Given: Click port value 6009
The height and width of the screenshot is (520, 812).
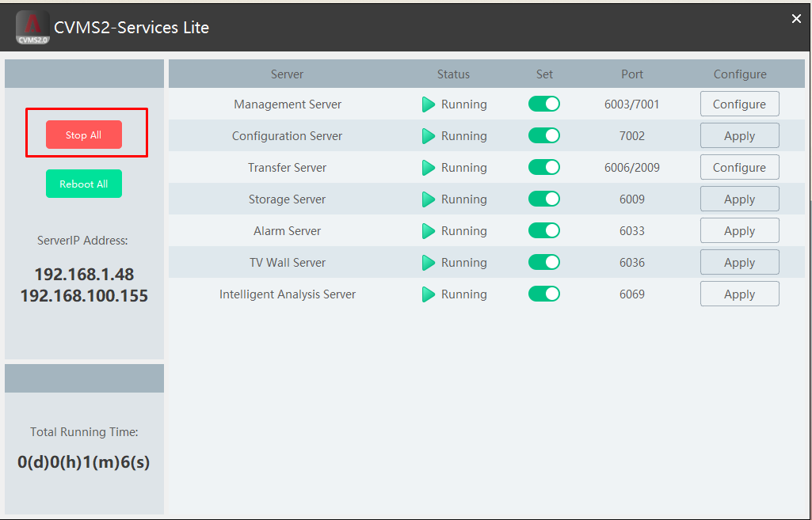Looking at the screenshot, I should (632, 199).
